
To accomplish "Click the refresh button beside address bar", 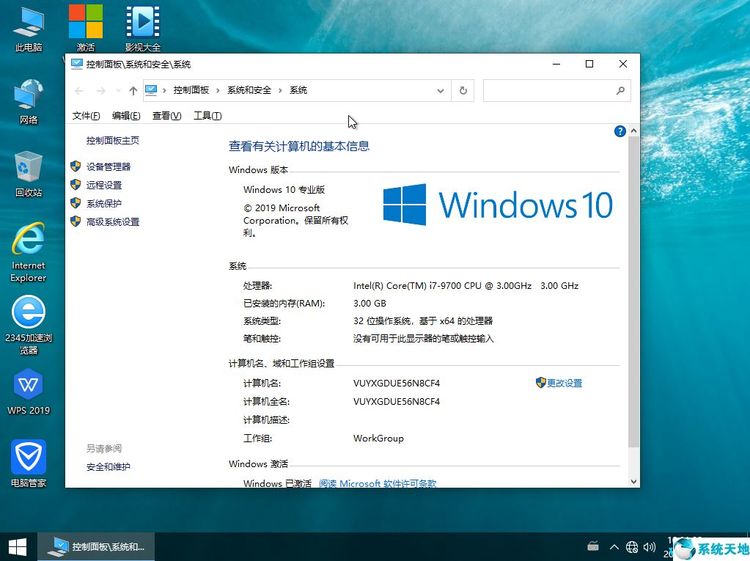I will (462, 91).
